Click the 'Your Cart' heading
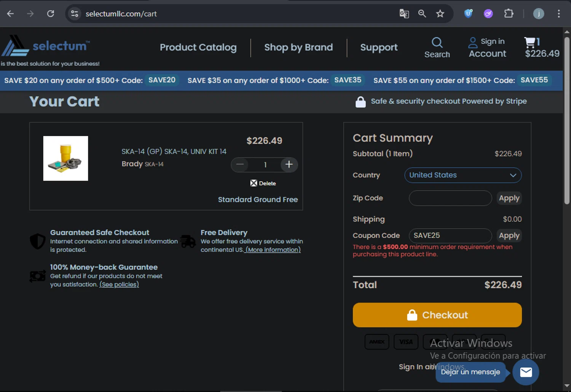Screen dimensions: 571x392 [64, 102]
